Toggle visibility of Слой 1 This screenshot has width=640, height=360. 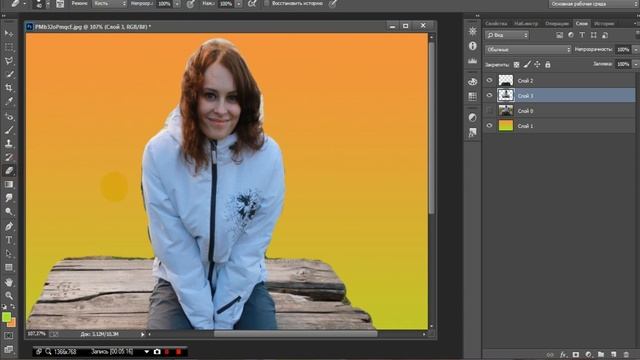click(x=489, y=126)
